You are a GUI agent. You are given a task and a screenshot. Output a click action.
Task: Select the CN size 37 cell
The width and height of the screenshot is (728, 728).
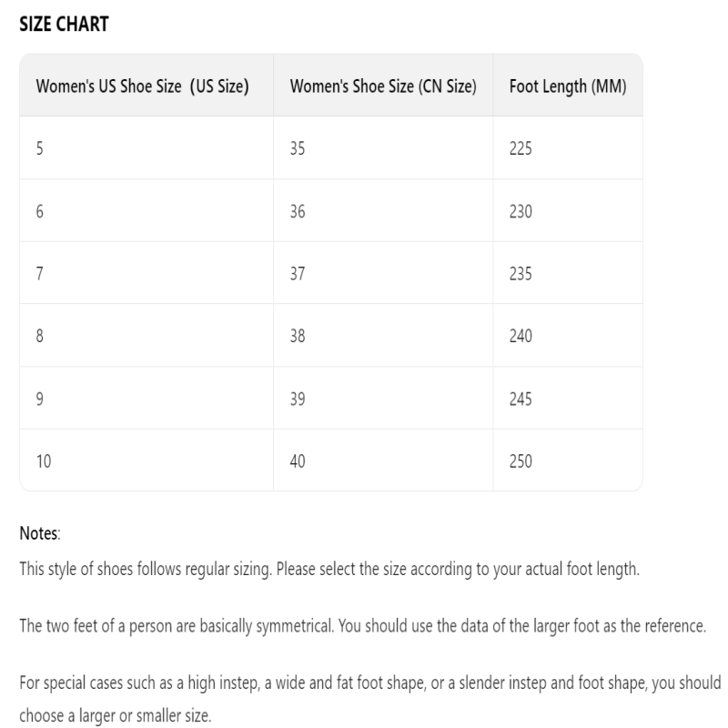(x=298, y=274)
